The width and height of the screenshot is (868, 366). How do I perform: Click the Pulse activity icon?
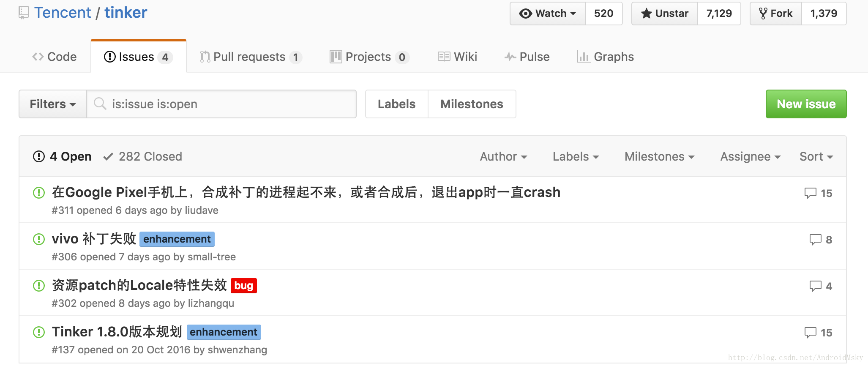[510, 57]
